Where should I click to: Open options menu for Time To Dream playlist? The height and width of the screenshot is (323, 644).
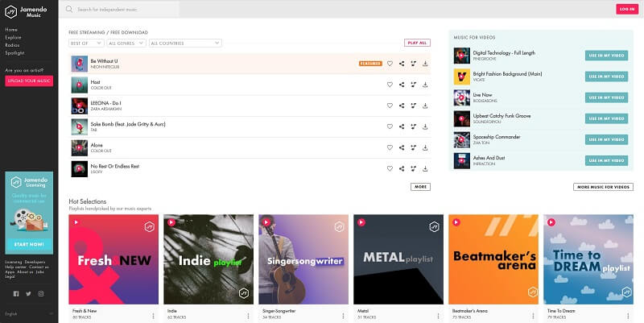coord(628,316)
